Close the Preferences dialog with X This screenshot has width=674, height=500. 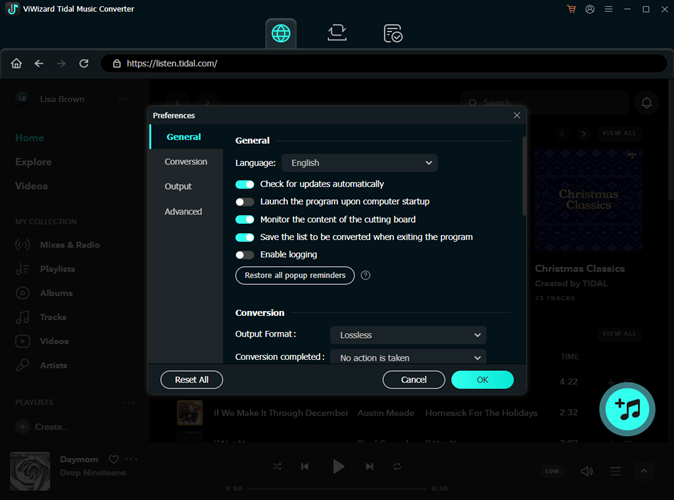click(517, 115)
